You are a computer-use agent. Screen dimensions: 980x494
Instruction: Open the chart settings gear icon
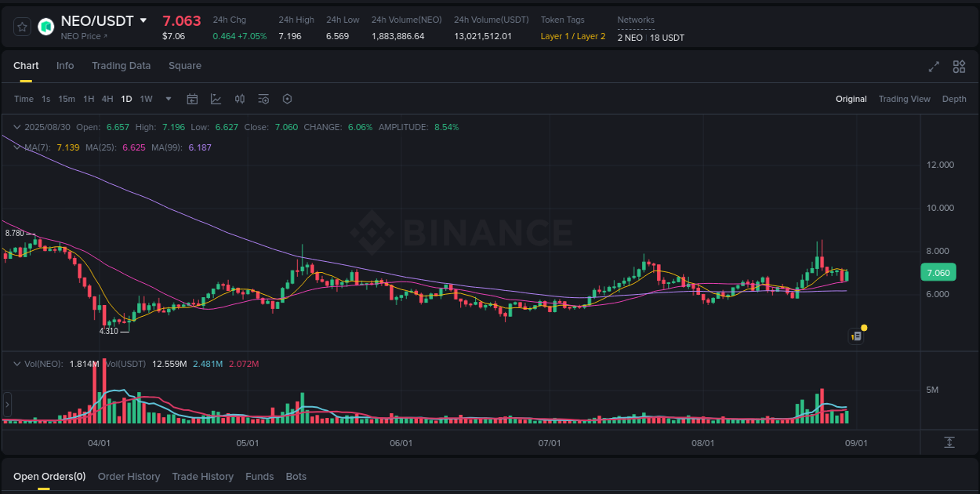coord(287,99)
